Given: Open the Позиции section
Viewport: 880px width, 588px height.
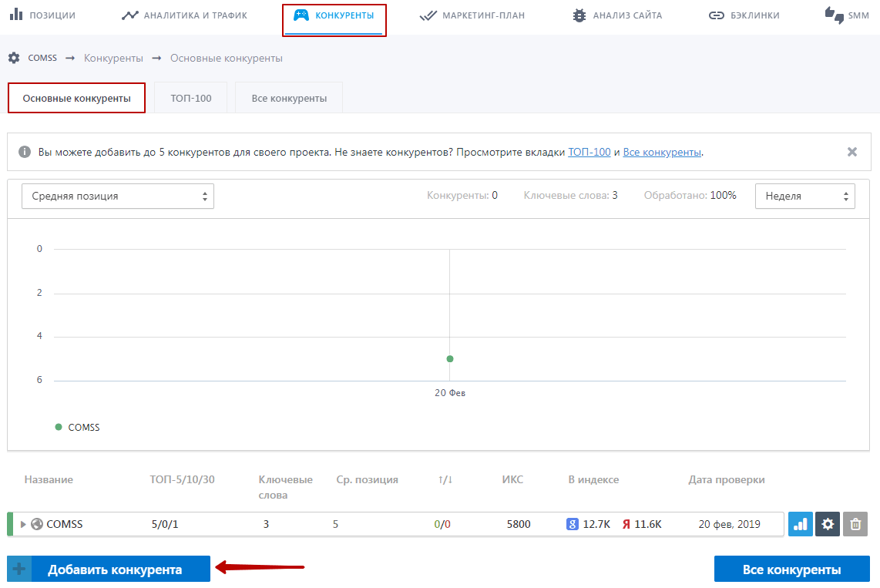Looking at the screenshot, I should coord(42,15).
